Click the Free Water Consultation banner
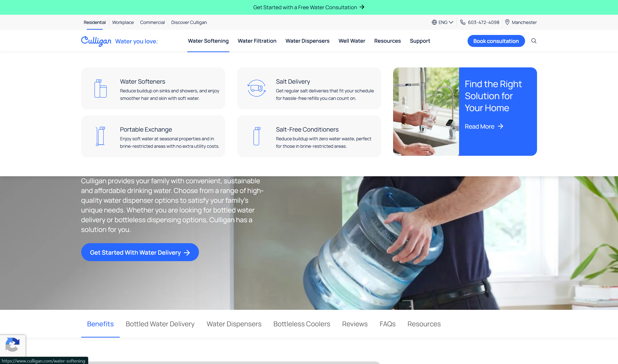 [309, 7]
